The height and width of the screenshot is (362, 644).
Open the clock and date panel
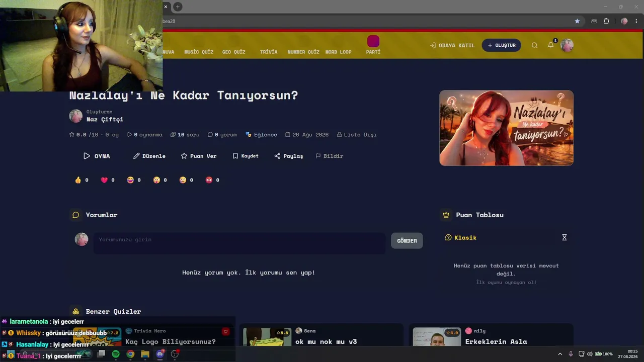click(x=628, y=354)
